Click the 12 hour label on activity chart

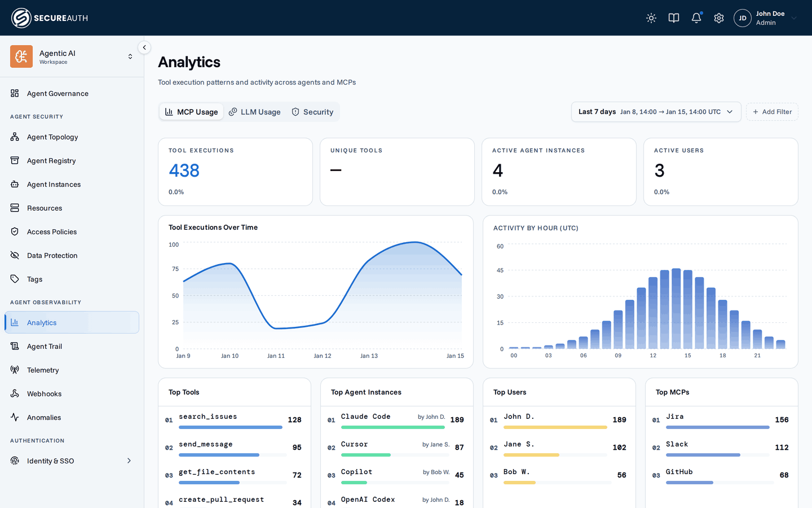653,356
